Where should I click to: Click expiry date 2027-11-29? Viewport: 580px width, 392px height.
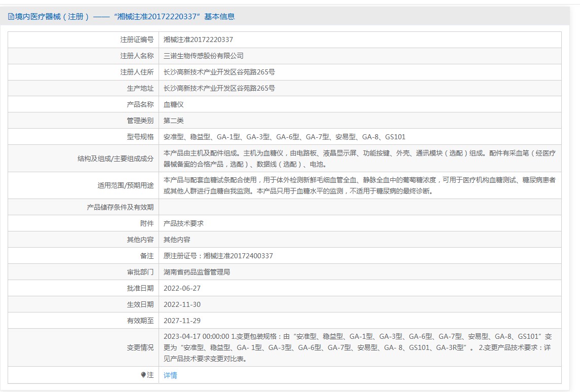pos(182,321)
